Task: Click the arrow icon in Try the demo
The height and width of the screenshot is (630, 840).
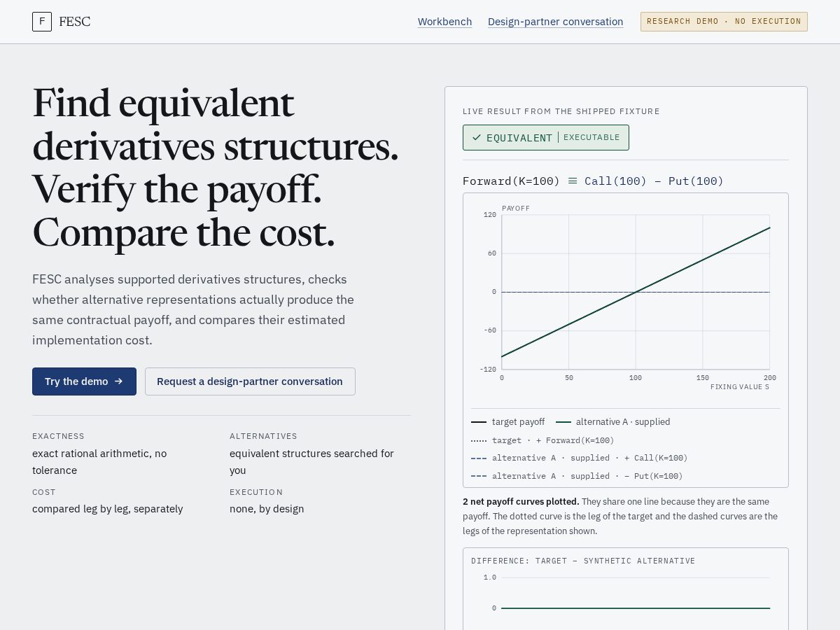Action: tap(118, 381)
